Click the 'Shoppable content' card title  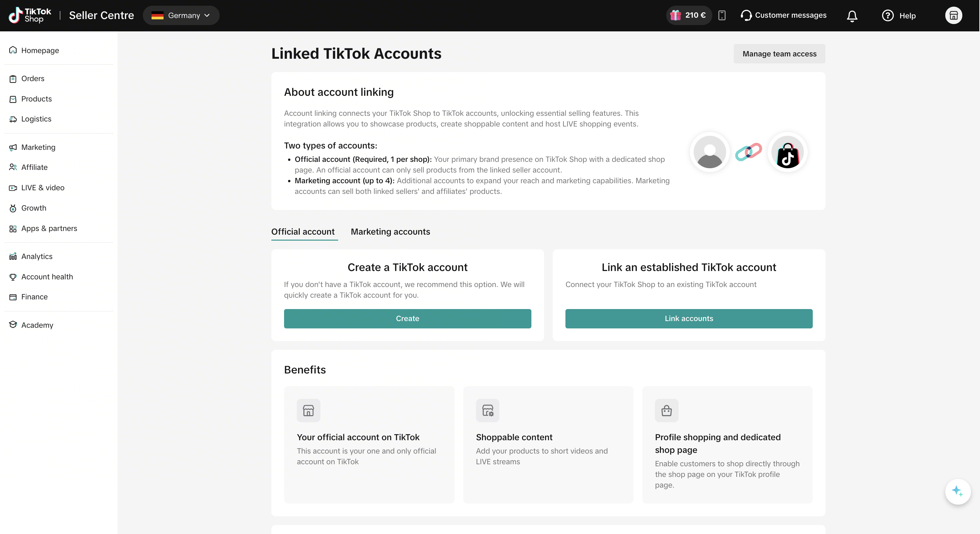tap(514, 437)
